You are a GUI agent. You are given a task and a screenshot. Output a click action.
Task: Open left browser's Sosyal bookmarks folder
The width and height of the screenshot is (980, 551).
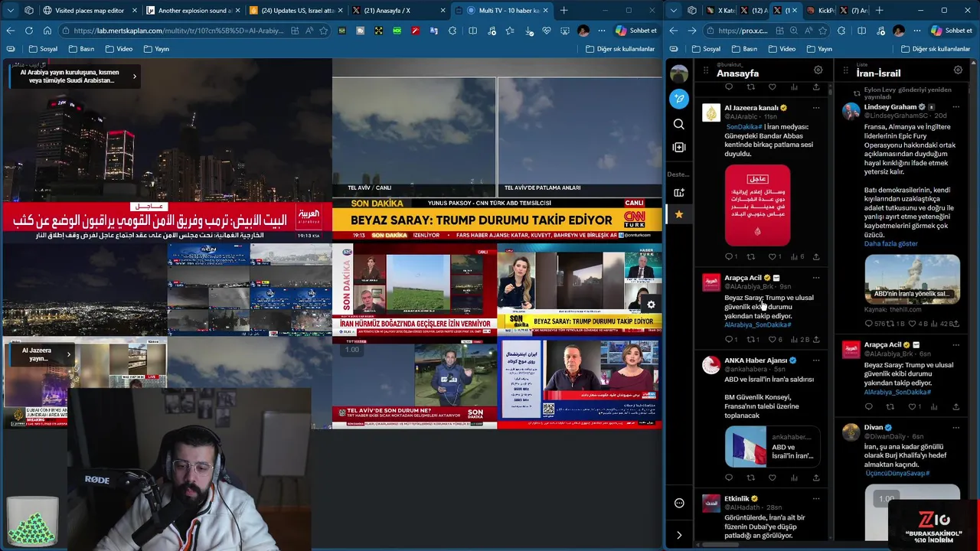(x=43, y=49)
